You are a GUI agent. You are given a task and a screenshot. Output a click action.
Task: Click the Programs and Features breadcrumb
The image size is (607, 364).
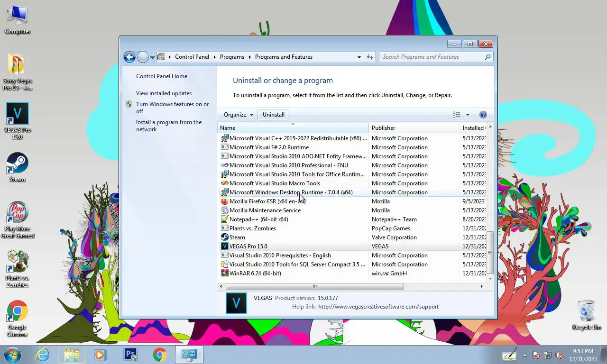point(284,57)
